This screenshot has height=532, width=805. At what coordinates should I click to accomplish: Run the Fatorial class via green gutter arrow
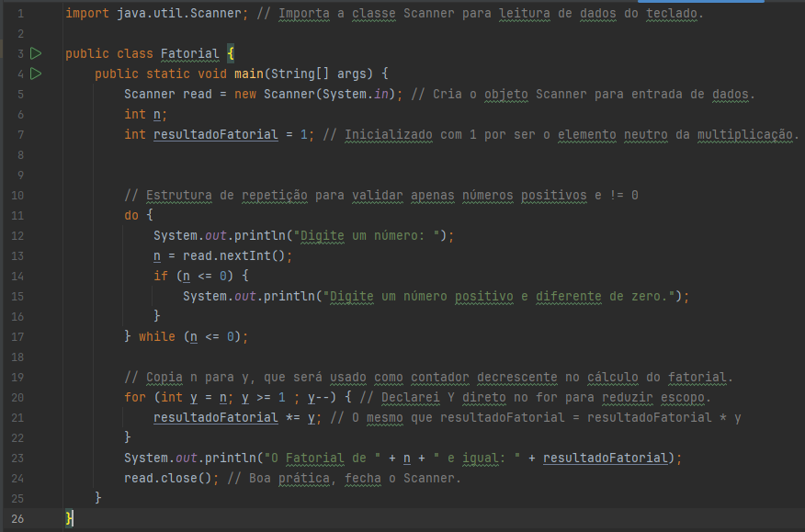(35, 52)
